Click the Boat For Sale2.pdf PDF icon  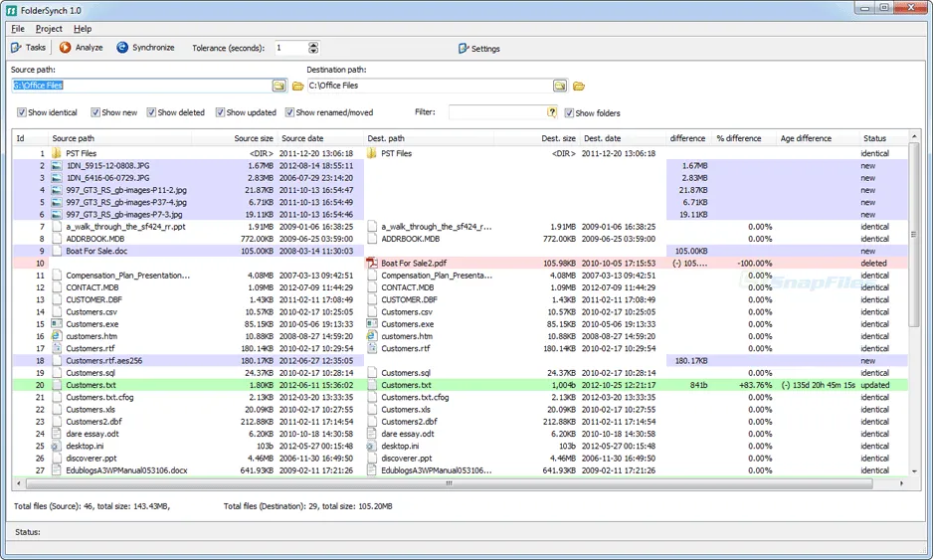coord(372,263)
